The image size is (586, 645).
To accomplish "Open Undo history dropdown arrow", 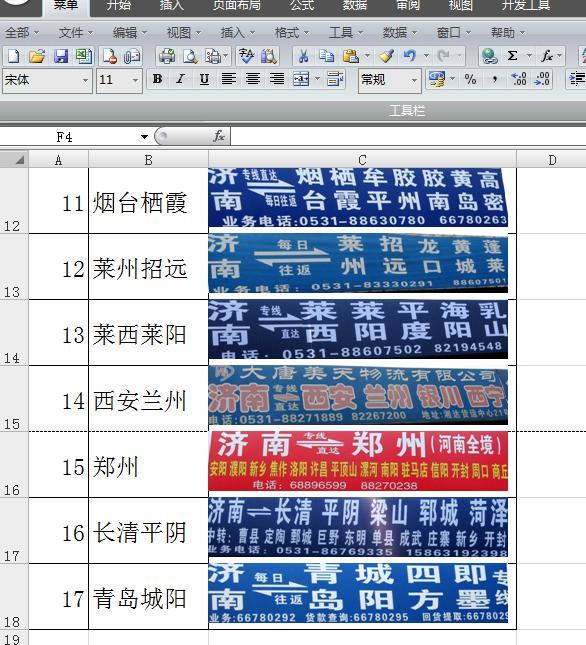I will 426,56.
